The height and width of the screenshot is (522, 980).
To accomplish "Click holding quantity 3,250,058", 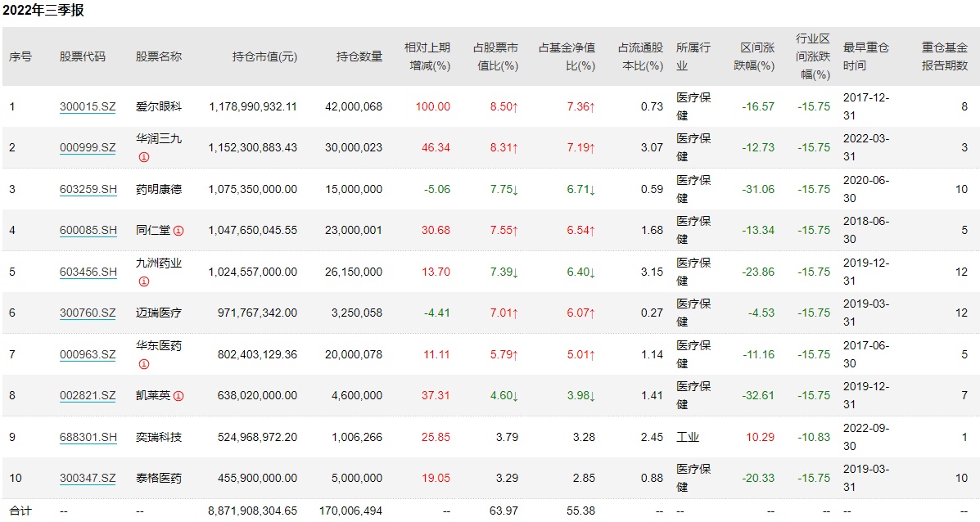I will 357,313.
